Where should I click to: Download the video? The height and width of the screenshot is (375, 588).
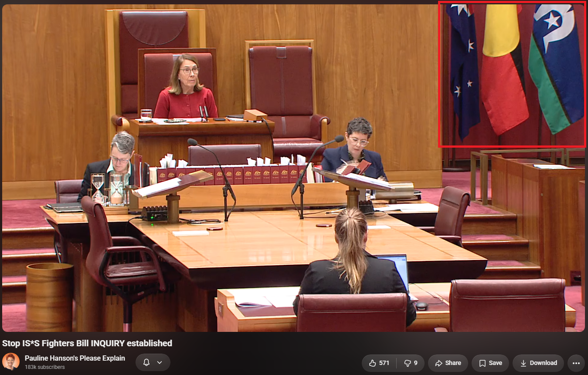coord(538,363)
